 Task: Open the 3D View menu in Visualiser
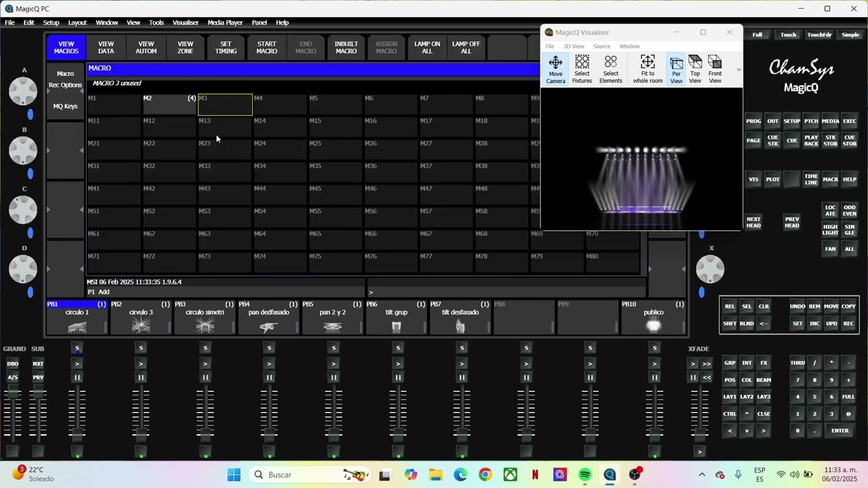pos(574,46)
